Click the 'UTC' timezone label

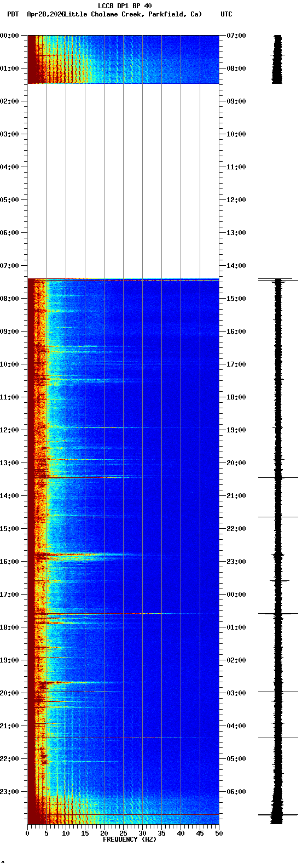[x=226, y=14]
